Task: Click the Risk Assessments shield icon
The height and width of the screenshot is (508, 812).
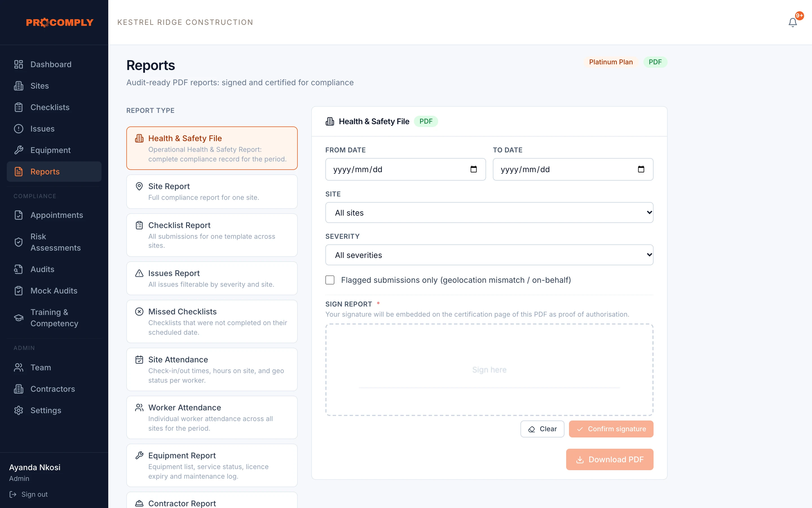Action: (18, 242)
